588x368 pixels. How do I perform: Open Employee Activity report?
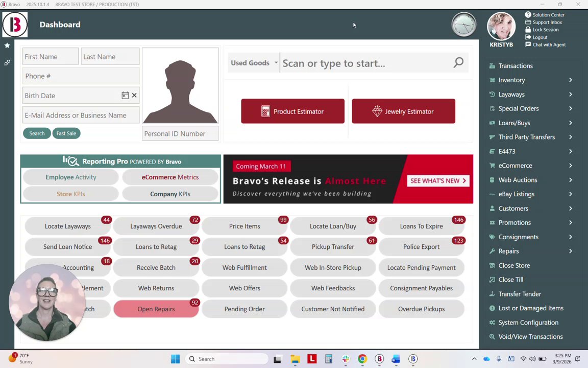(71, 177)
